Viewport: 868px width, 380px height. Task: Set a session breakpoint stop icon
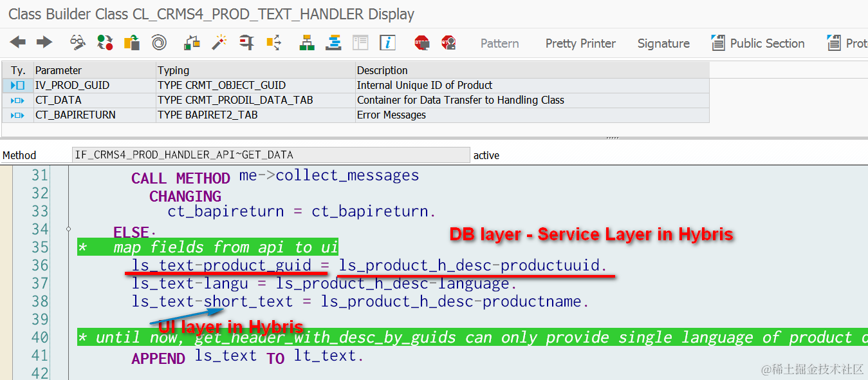[x=422, y=43]
